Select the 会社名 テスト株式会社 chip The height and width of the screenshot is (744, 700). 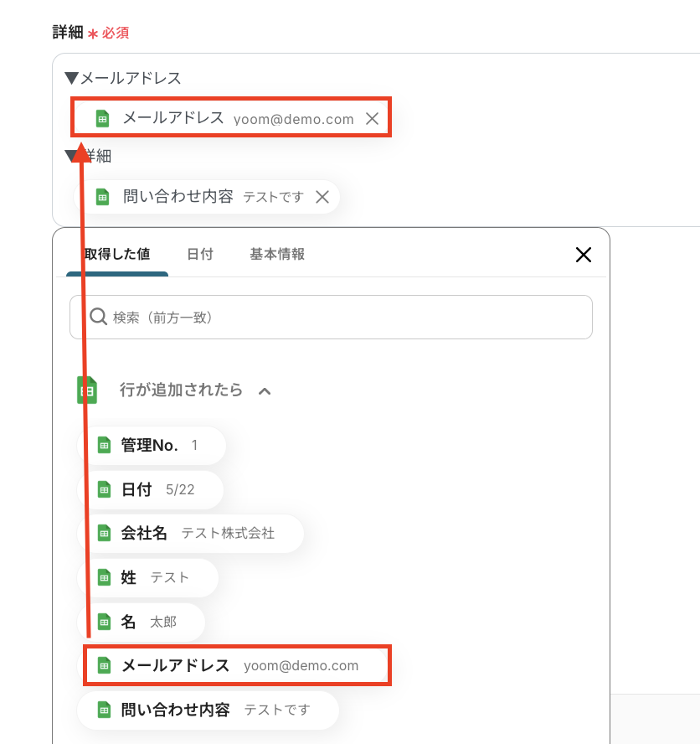click(x=190, y=534)
